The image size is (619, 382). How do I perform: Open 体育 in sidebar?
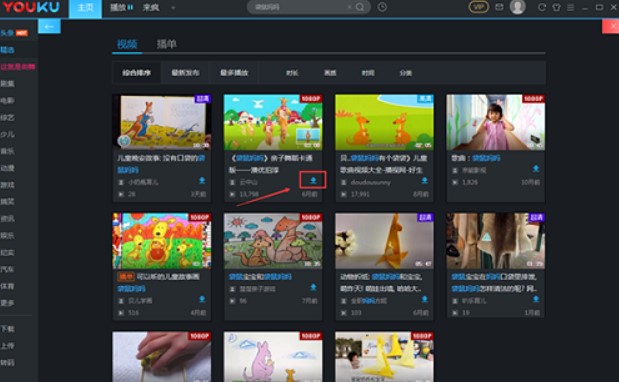point(8,286)
